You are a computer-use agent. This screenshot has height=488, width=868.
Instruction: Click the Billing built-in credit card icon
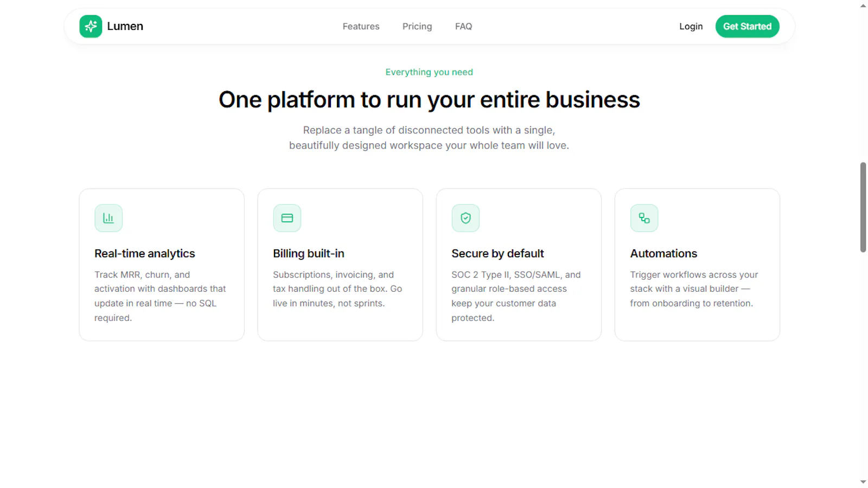coord(287,218)
